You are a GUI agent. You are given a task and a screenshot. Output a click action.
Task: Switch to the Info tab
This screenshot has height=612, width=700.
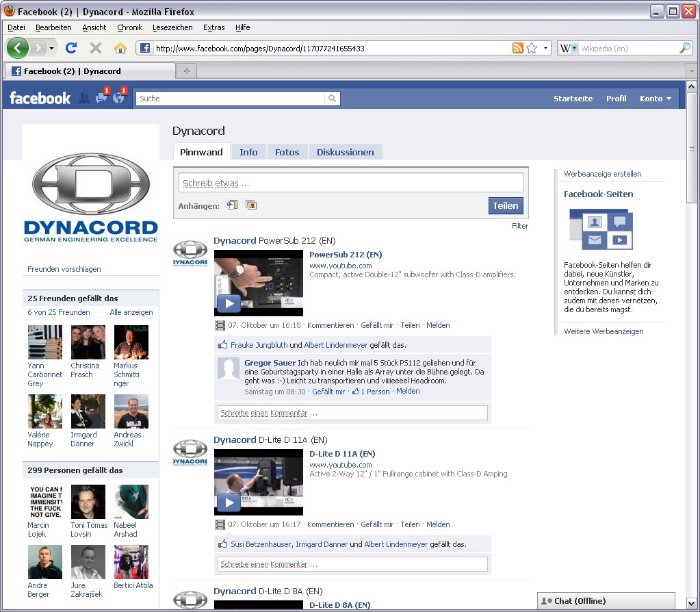click(248, 152)
